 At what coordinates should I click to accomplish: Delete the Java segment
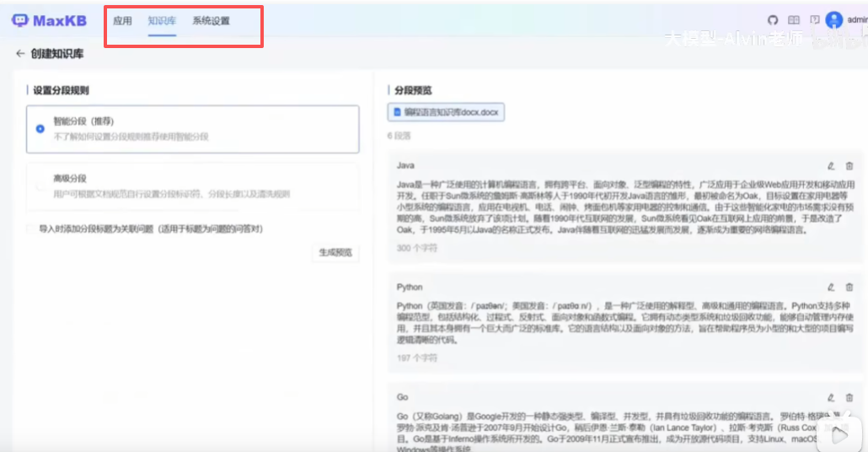(849, 165)
